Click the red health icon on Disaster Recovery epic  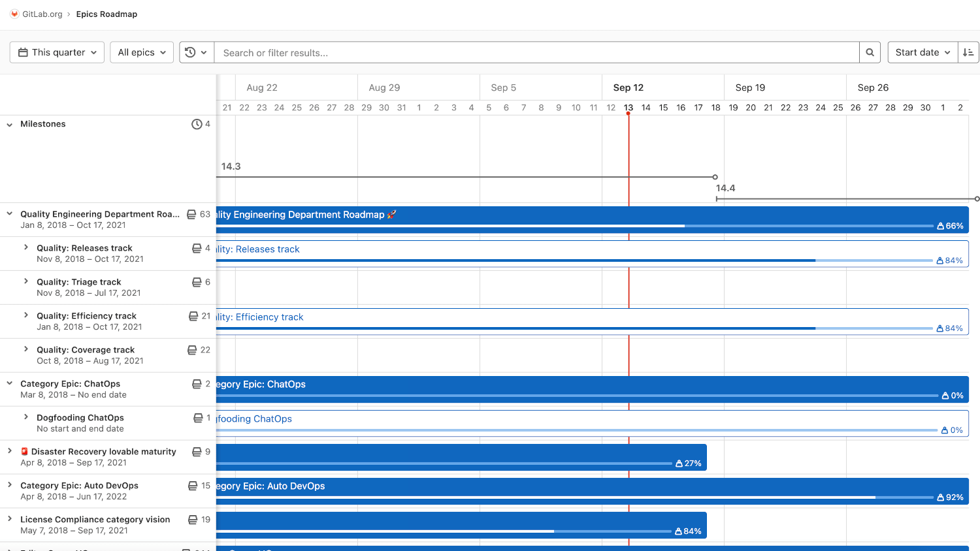tap(24, 451)
